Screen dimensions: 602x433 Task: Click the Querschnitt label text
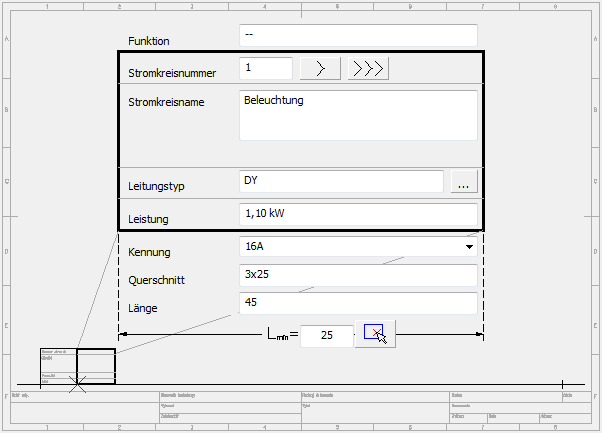(159, 281)
